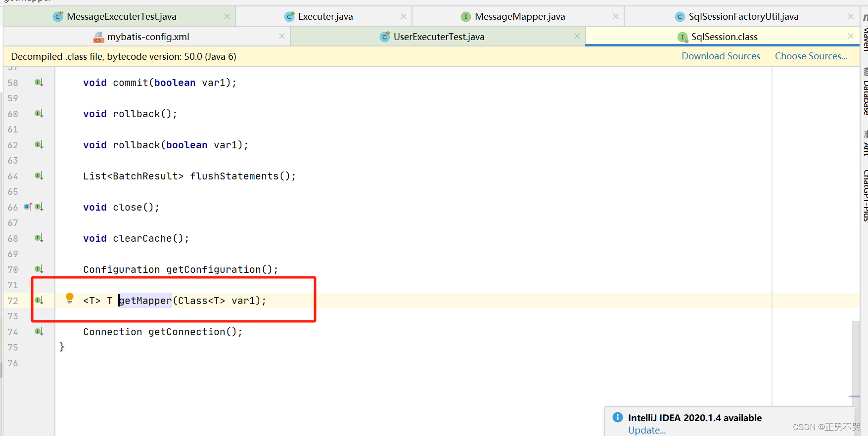
Task: Click the decompiled class file banner text
Action: pyautogui.click(x=124, y=56)
